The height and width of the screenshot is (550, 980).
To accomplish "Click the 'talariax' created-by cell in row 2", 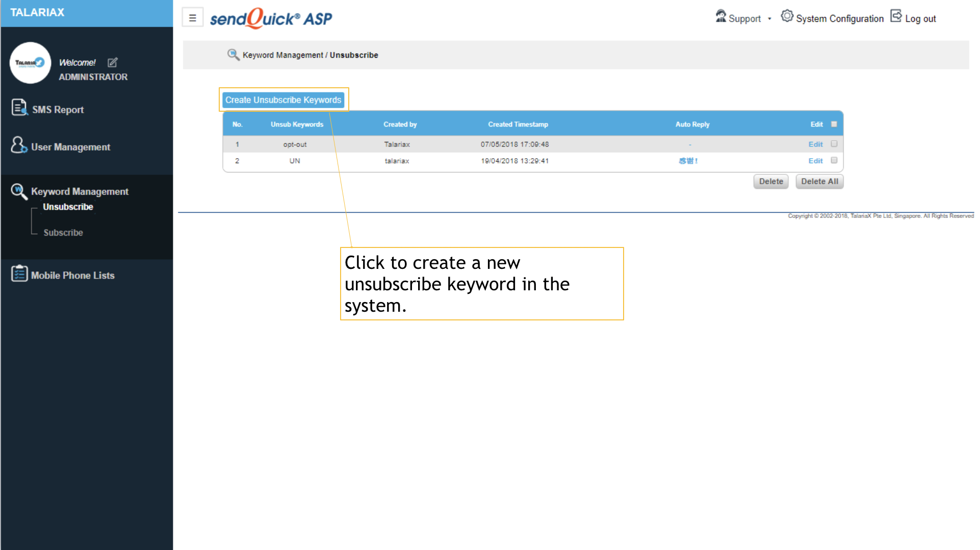I will (x=397, y=161).
